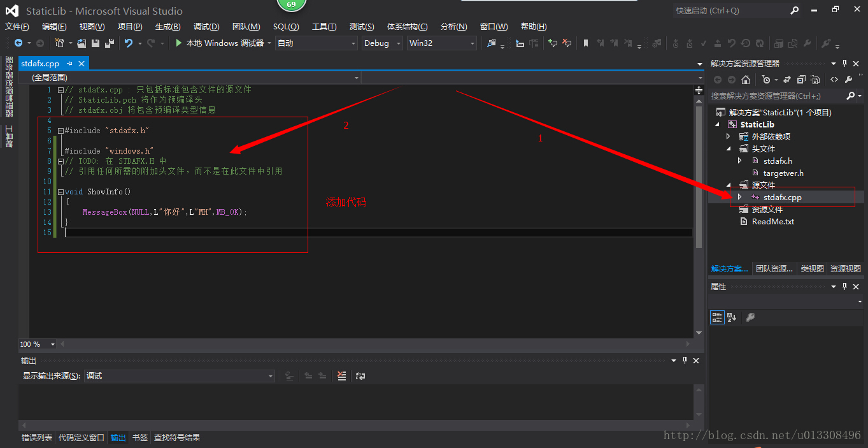
Task: Click the Comment out selection icon
Action: (552, 43)
